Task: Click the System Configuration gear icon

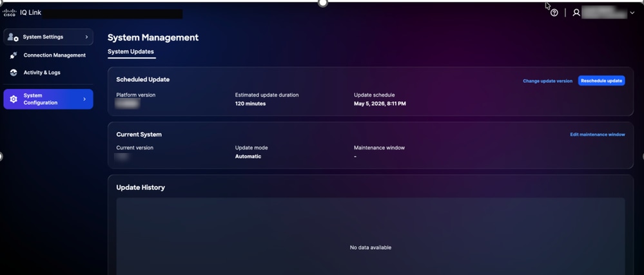Action: tap(14, 99)
